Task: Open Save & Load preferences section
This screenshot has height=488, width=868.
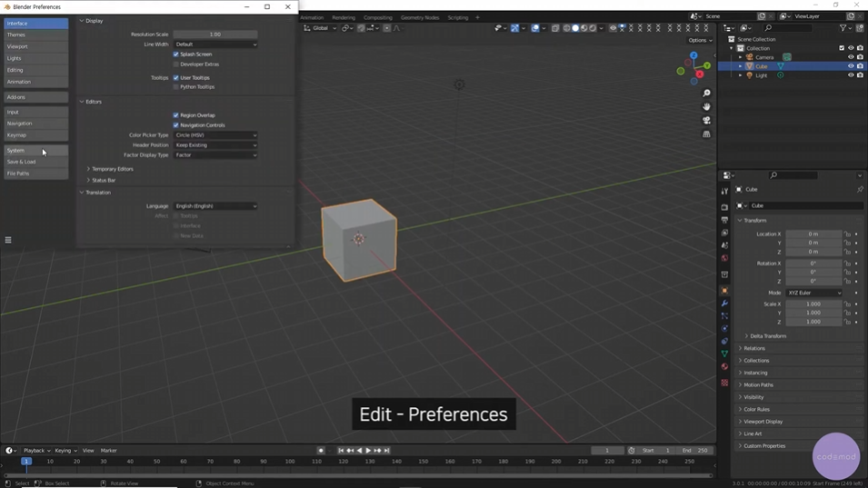Action: pos(36,162)
